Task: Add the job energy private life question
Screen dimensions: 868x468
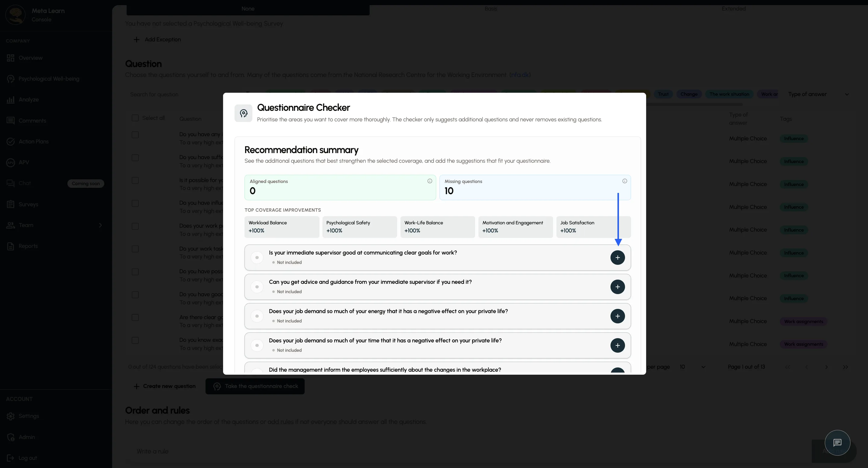Action: (x=617, y=316)
